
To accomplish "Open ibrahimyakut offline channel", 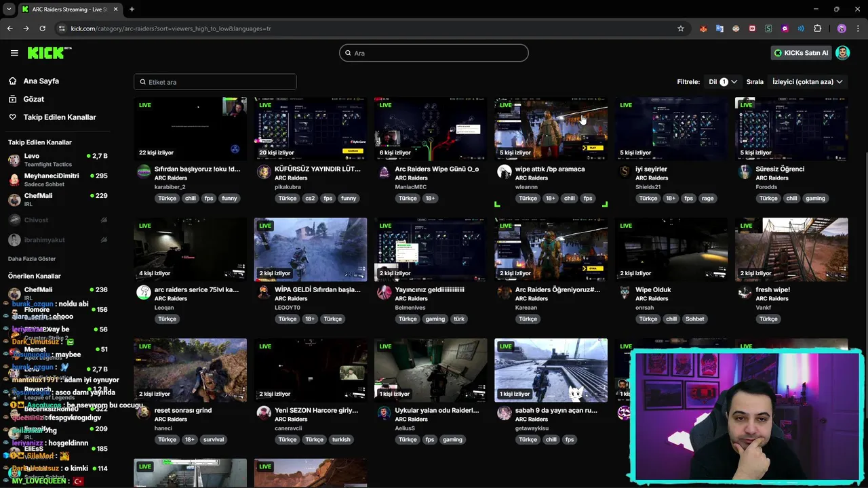I will click(x=58, y=240).
